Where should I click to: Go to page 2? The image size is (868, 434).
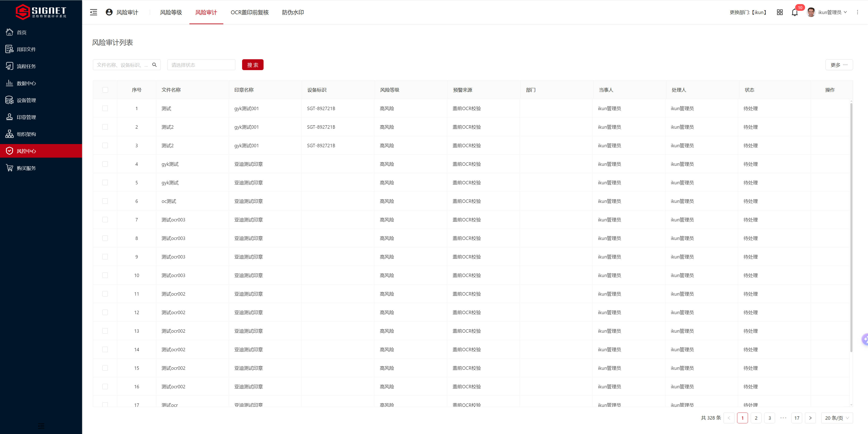[x=756, y=418]
